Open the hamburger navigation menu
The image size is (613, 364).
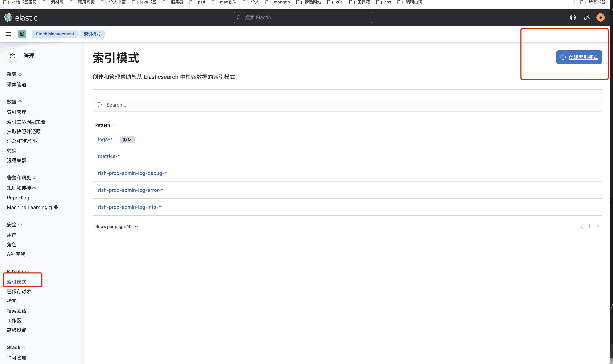[8, 34]
